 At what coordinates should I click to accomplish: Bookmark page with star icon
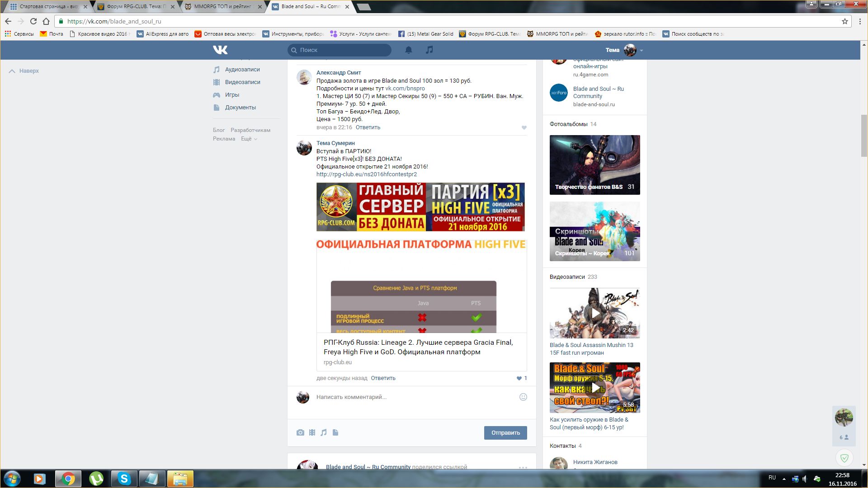coord(844,21)
